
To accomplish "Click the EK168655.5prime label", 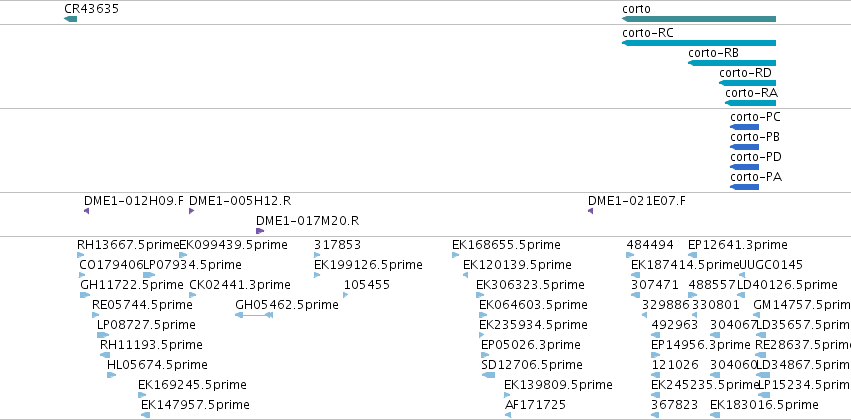I will [506, 245].
